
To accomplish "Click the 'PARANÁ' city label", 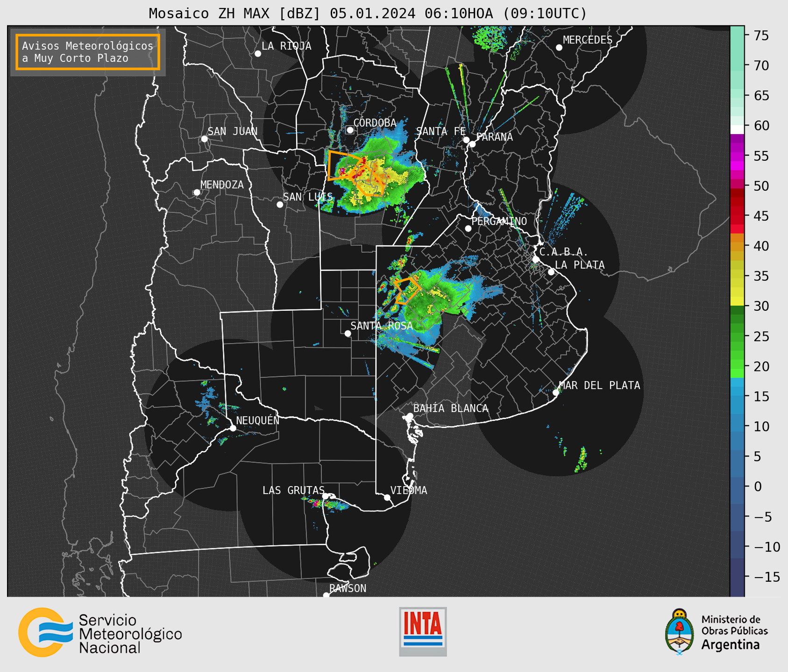I will [494, 137].
